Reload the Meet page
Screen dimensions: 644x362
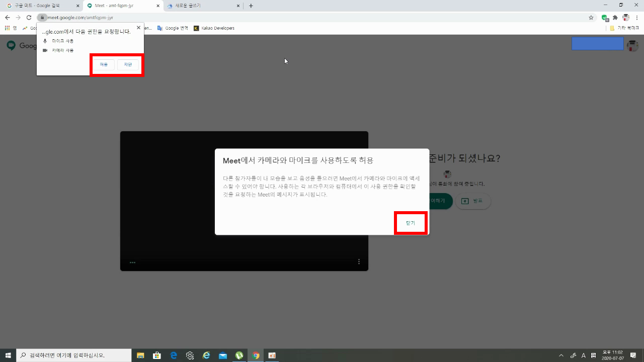29,18
